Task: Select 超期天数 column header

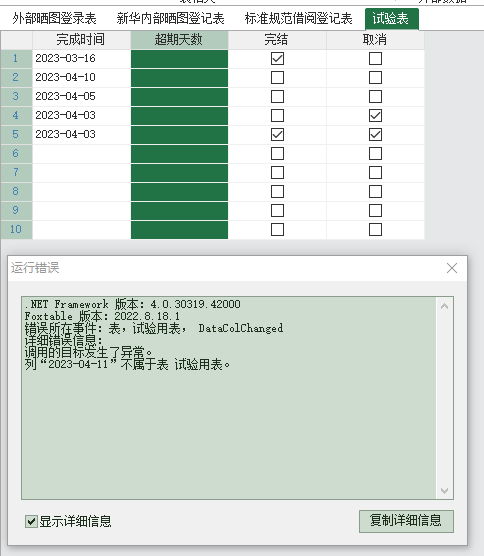Action: click(179, 39)
